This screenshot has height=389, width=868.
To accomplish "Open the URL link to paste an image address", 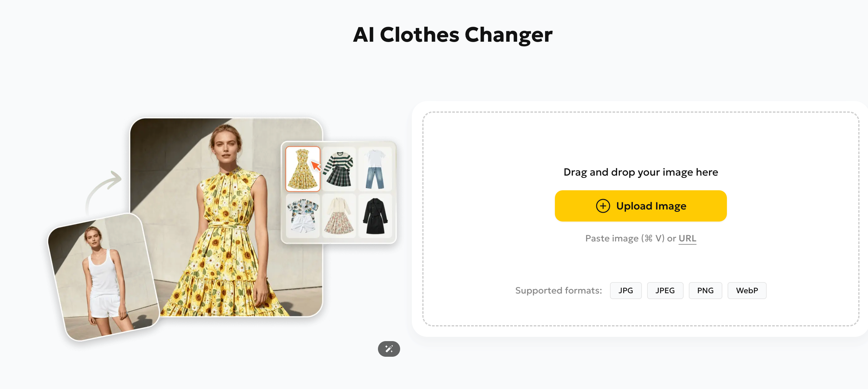I will [687, 238].
